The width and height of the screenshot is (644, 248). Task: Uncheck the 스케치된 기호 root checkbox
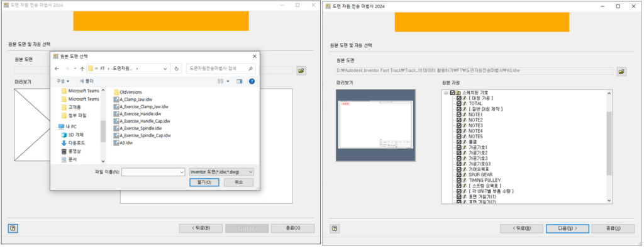452,93
